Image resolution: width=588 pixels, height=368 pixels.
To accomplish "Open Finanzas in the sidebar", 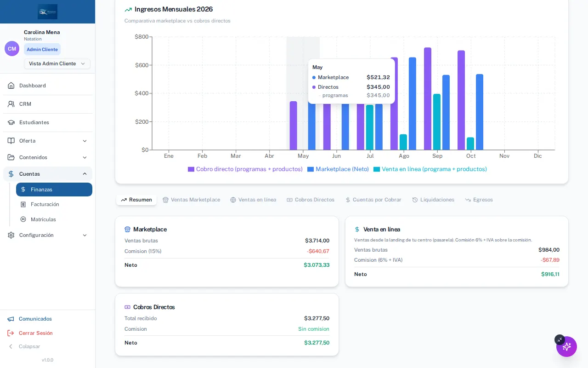I will pyautogui.click(x=54, y=190).
